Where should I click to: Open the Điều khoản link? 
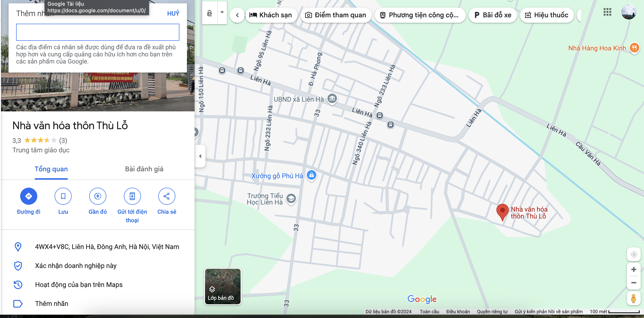coord(458,312)
